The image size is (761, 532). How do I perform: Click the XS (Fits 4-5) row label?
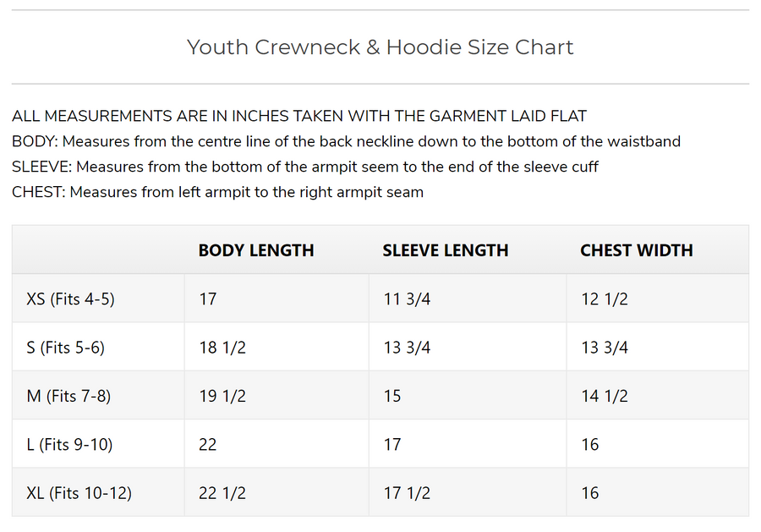click(70, 299)
